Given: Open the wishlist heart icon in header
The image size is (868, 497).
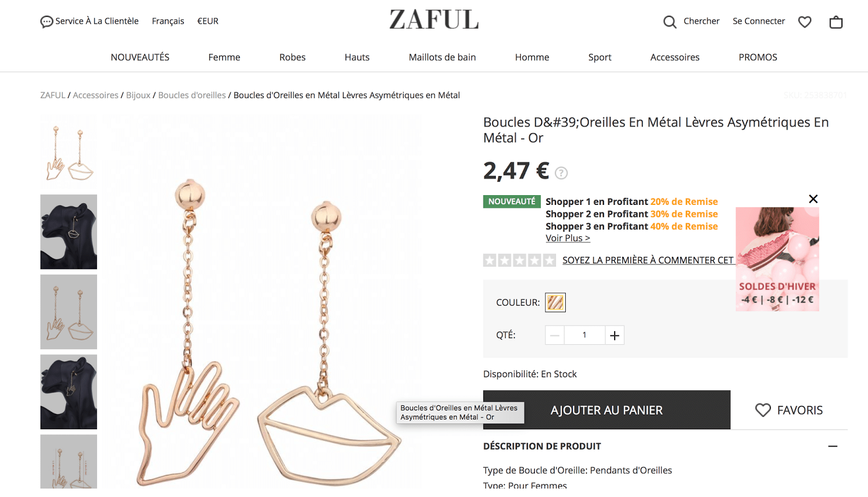Looking at the screenshot, I should point(805,22).
